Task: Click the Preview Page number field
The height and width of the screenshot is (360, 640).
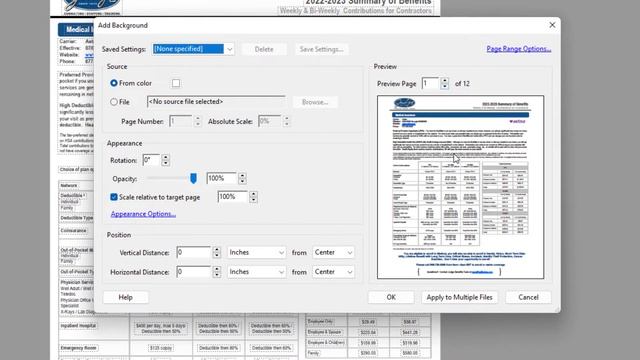Action: pos(430,83)
